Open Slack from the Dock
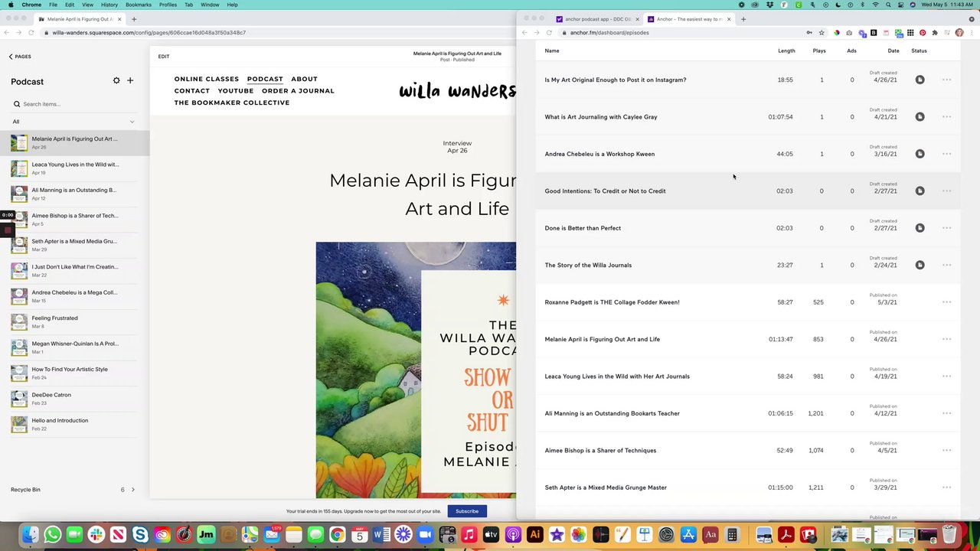This screenshot has height=551, width=980. [96, 535]
